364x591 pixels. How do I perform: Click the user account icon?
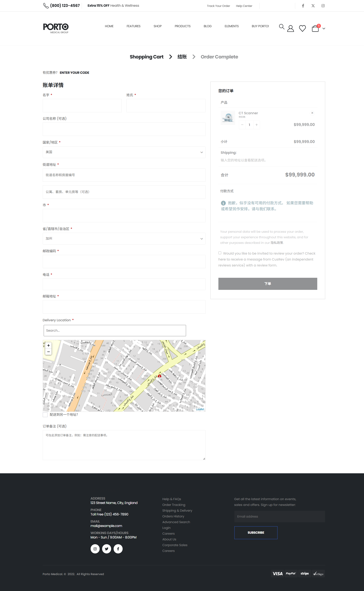click(x=290, y=28)
